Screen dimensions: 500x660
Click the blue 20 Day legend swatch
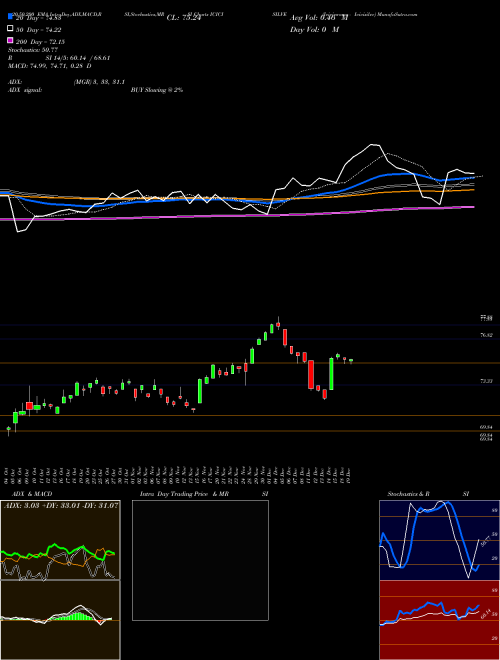point(10,16)
